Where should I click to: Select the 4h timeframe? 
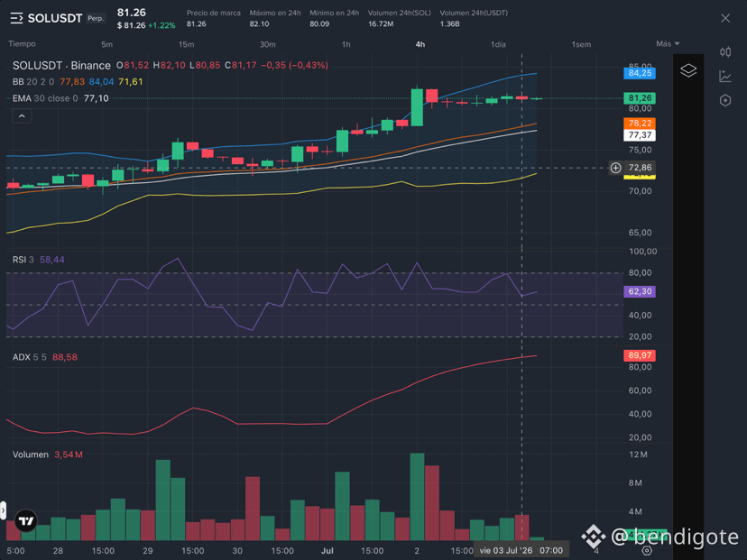tap(420, 44)
